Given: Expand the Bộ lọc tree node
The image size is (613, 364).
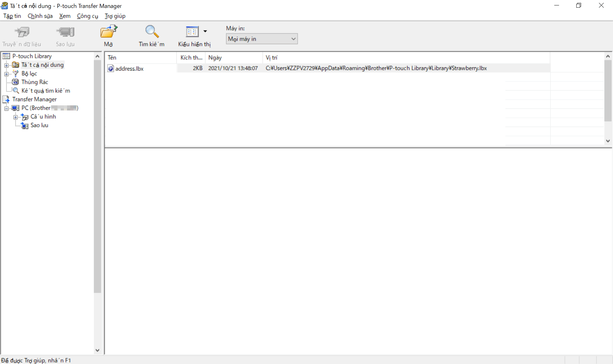Looking at the screenshot, I should point(6,74).
